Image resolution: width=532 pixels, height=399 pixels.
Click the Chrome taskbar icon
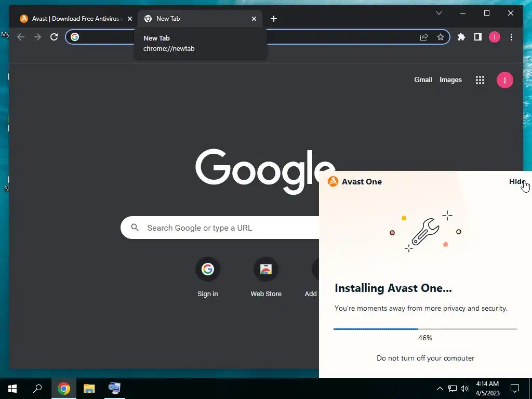[x=64, y=389]
